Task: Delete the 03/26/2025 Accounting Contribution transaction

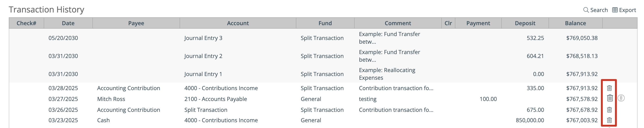Action: click(x=609, y=110)
